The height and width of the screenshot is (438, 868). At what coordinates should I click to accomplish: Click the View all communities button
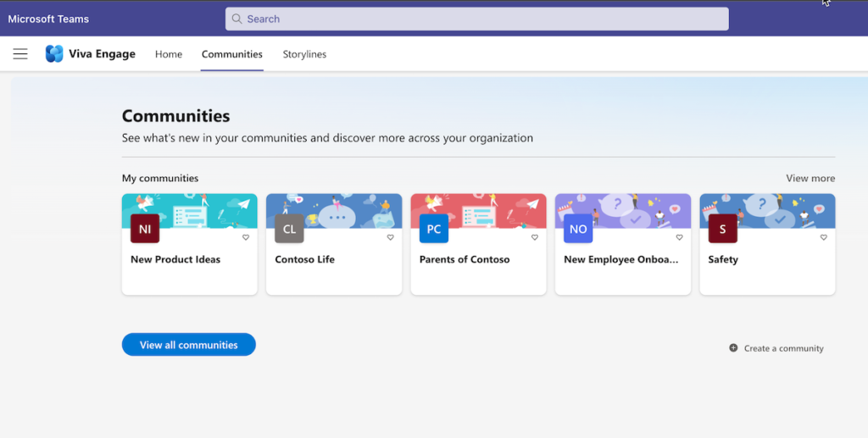(x=189, y=345)
